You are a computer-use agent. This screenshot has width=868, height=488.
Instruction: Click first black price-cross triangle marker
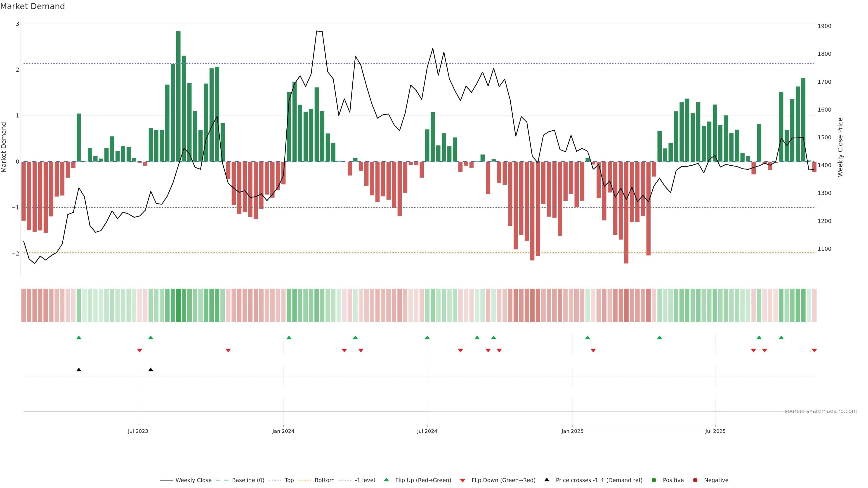(79, 370)
